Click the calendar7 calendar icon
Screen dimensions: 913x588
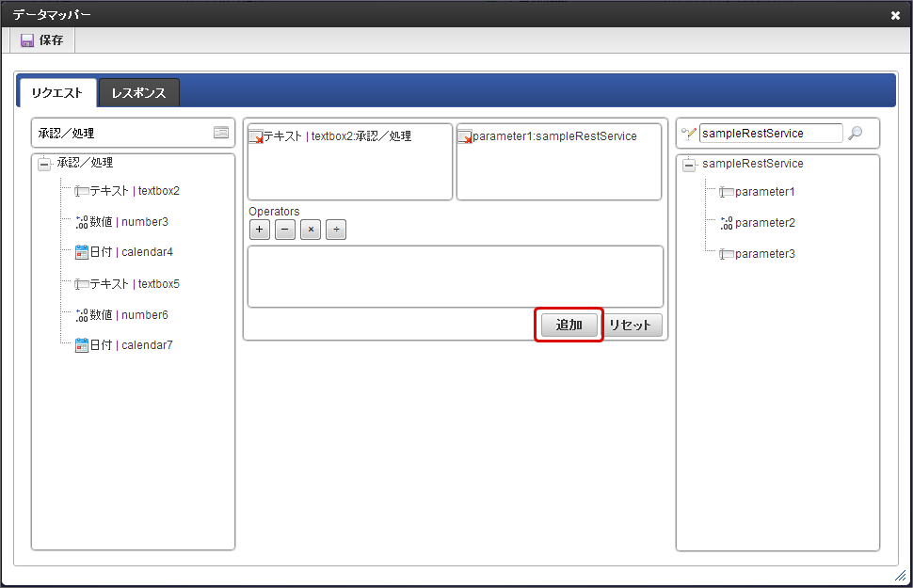82,345
